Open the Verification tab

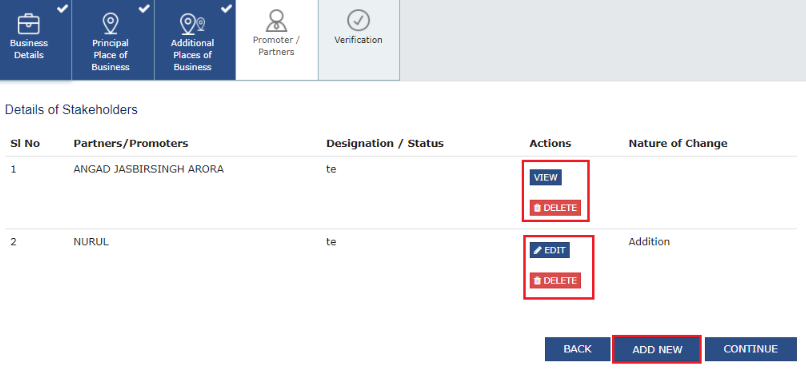[359, 40]
